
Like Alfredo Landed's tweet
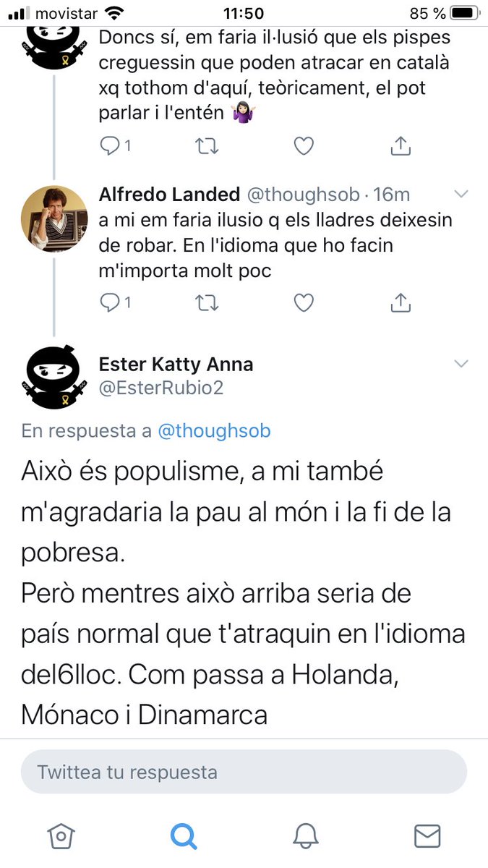[x=304, y=302]
